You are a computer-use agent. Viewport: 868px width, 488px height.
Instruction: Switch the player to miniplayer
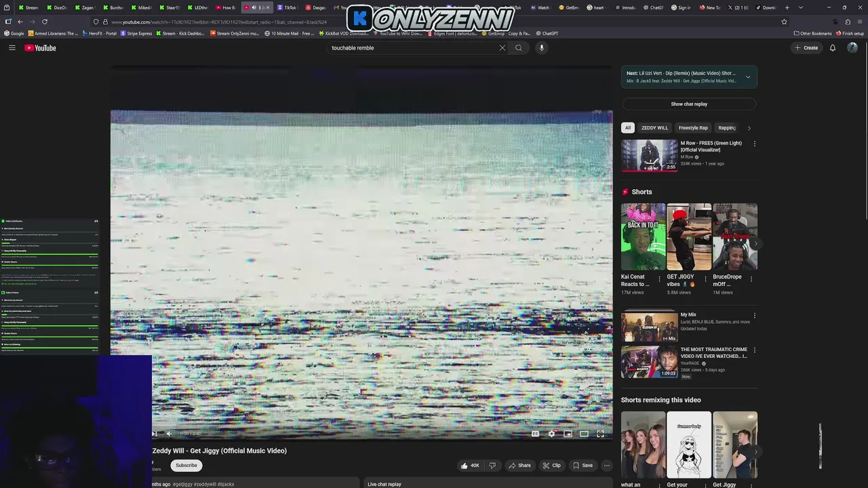568,434
